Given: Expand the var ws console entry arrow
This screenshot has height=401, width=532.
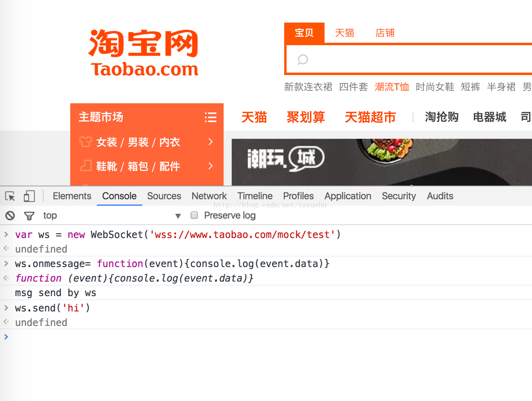Looking at the screenshot, I should tap(6, 234).
